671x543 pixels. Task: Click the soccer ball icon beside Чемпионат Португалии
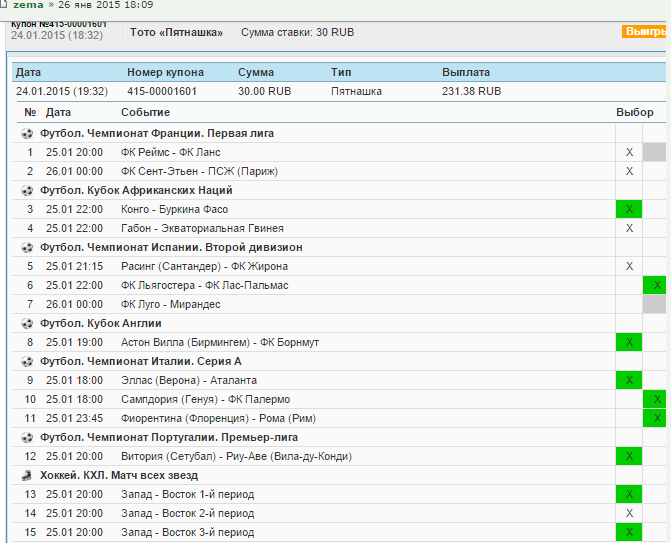[27, 437]
